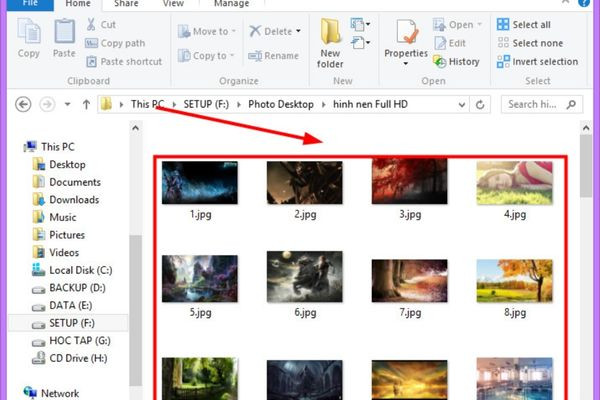600x400 pixels.
Task: Open Music in the navigation pane
Action: [54, 217]
